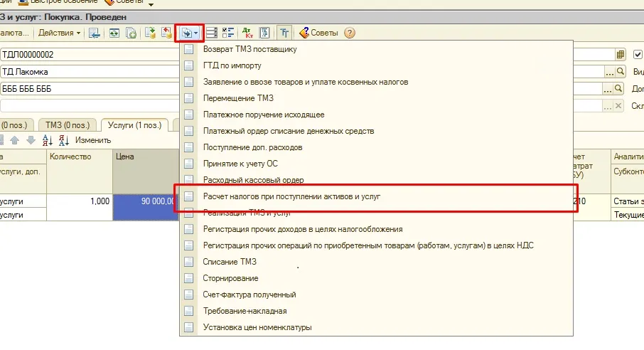The height and width of the screenshot is (350, 644).
Task: Click the document report toolbar icon
Action: click(264, 33)
